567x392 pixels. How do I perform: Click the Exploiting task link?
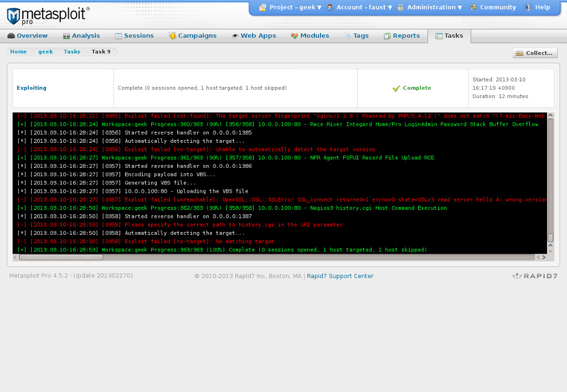(x=32, y=88)
